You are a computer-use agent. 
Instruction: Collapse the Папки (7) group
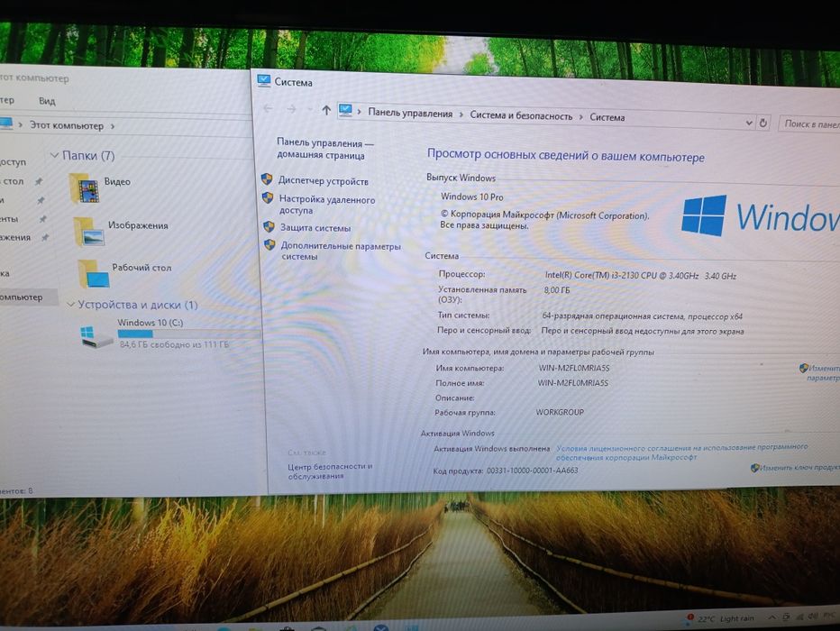point(54,155)
